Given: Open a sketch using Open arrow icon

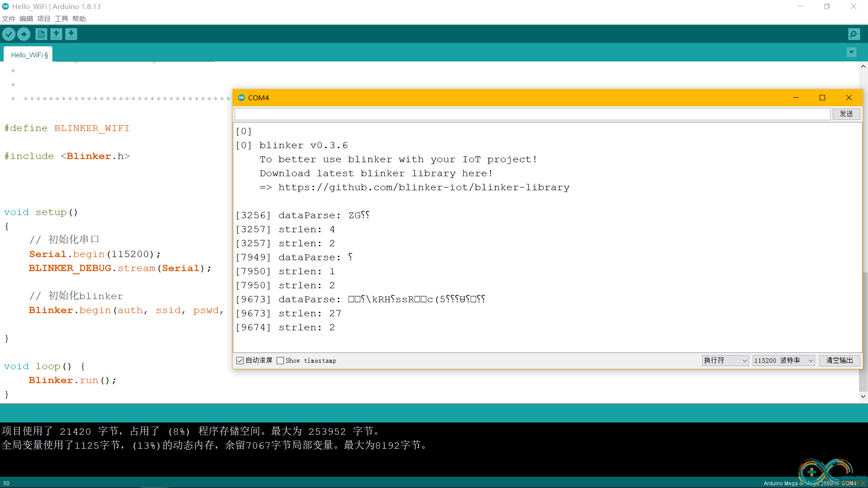Looking at the screenshot, I should tap(56, 34).
